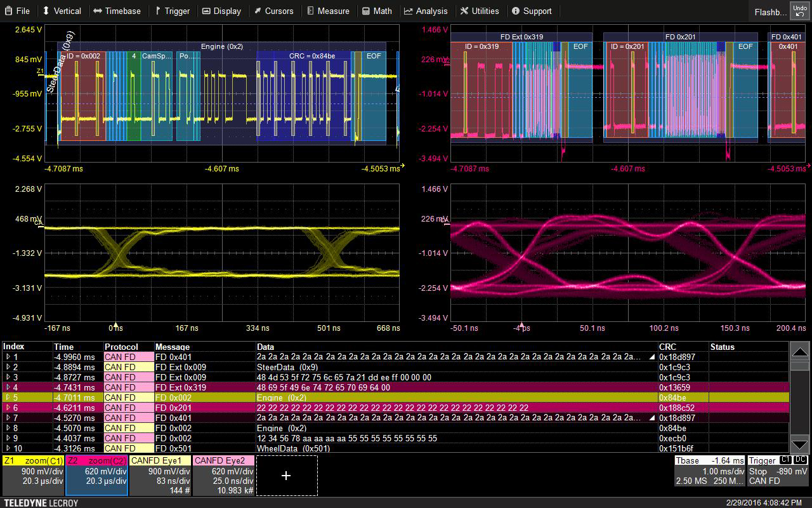Expand row 6 with message FD 0x201
This screenshot has width=812, height=508.
(x=8, y=408)
